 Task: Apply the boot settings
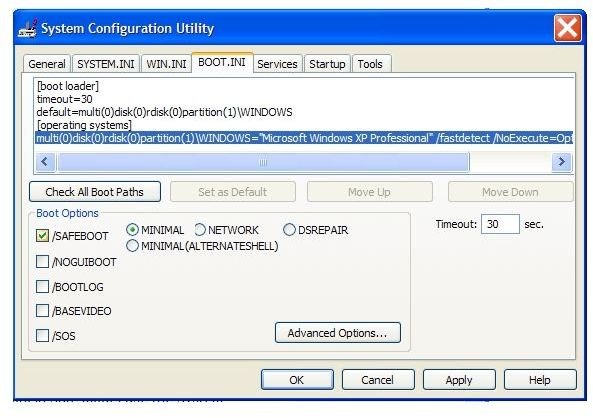(x=459, y=379)
